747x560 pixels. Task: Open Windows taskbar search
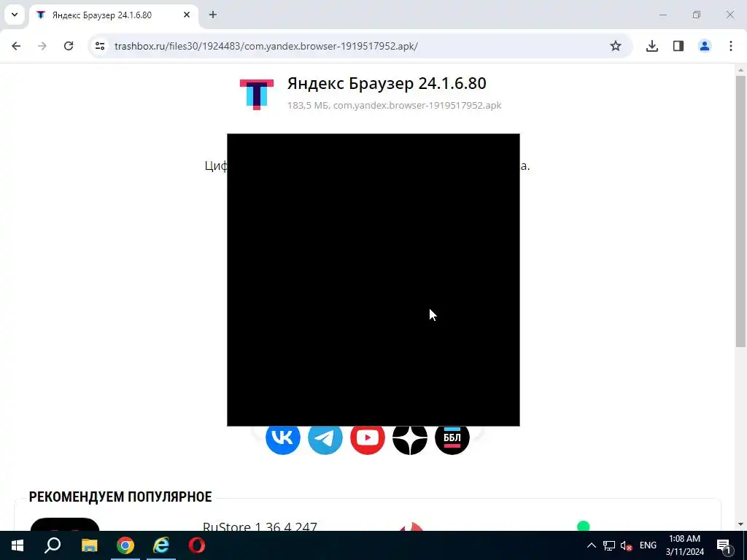[53, 545]
